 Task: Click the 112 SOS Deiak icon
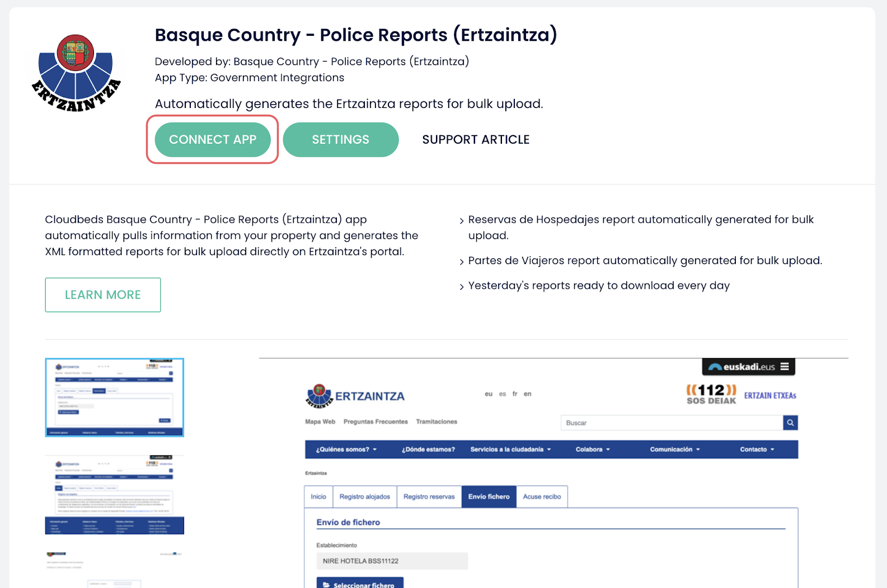coord(711,394)
